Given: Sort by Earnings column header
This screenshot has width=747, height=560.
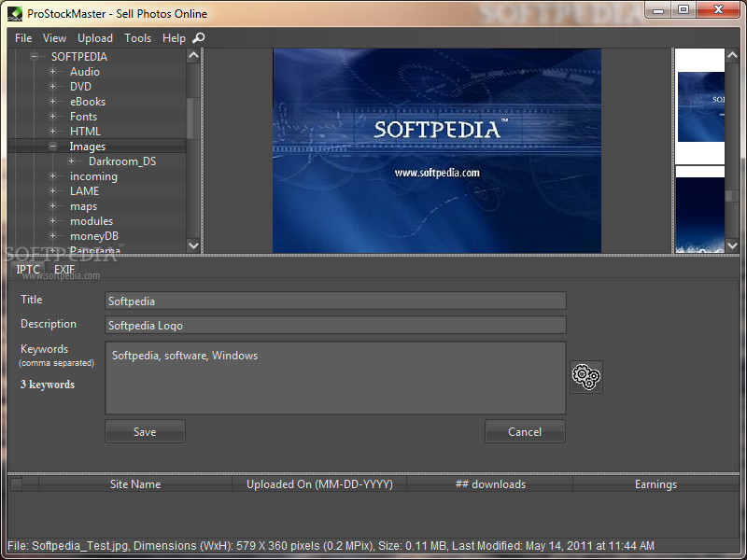Looking at the screenshot, I should pyautogui.click(x=655, y=484).
